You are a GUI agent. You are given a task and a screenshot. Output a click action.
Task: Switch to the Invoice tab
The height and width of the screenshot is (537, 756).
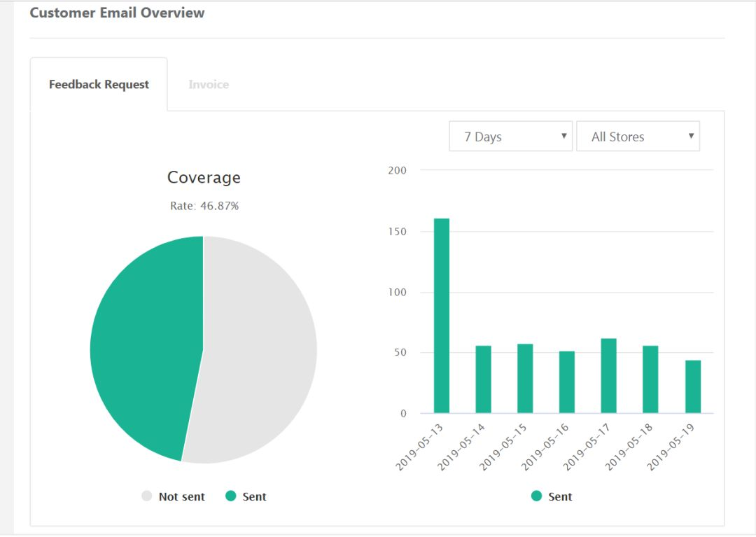coord(209,85)
